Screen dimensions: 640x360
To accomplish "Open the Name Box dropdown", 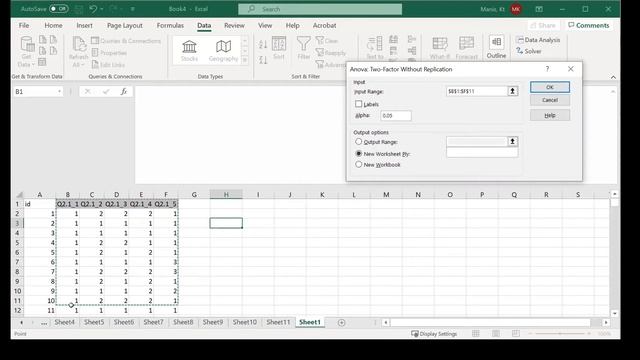I will coord(60,91).
